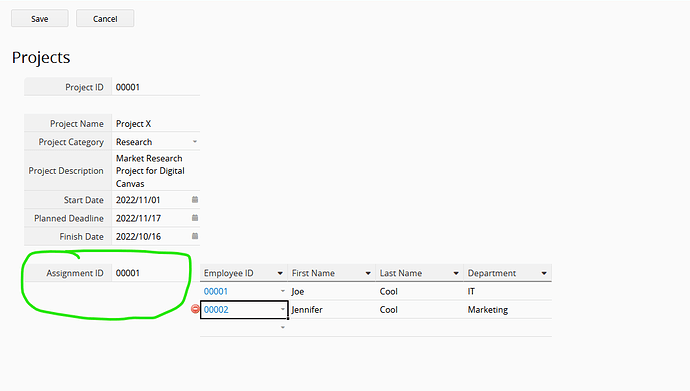Click the Project Description text field
690x391 pixels.
(x=156, y=171)
